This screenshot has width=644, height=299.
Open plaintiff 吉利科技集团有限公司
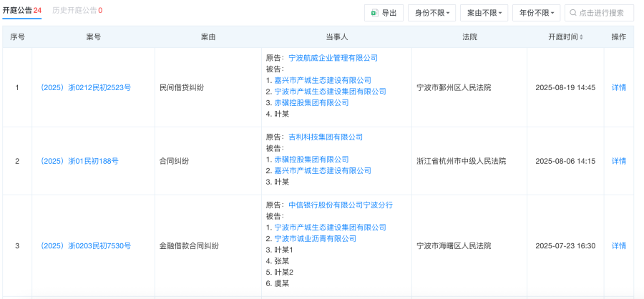(326, 137)
